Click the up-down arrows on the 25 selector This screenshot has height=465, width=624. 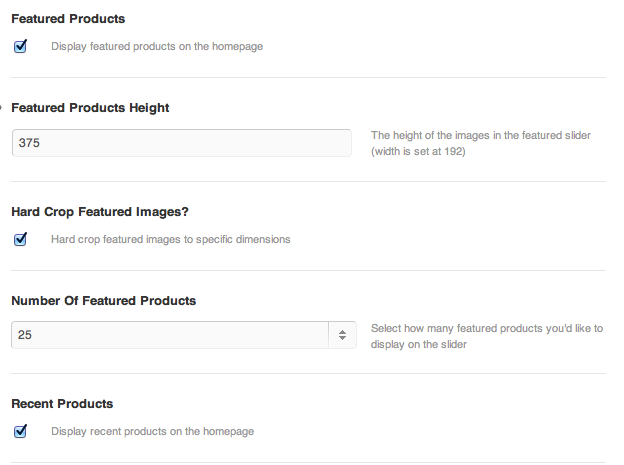click(342, 335)
